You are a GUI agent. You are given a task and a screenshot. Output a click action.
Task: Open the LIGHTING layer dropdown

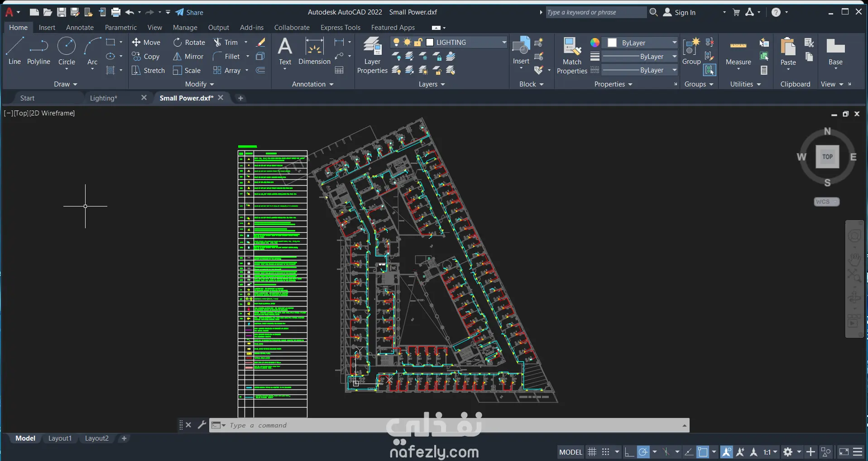pyautogui.click(x=504, y=43)
